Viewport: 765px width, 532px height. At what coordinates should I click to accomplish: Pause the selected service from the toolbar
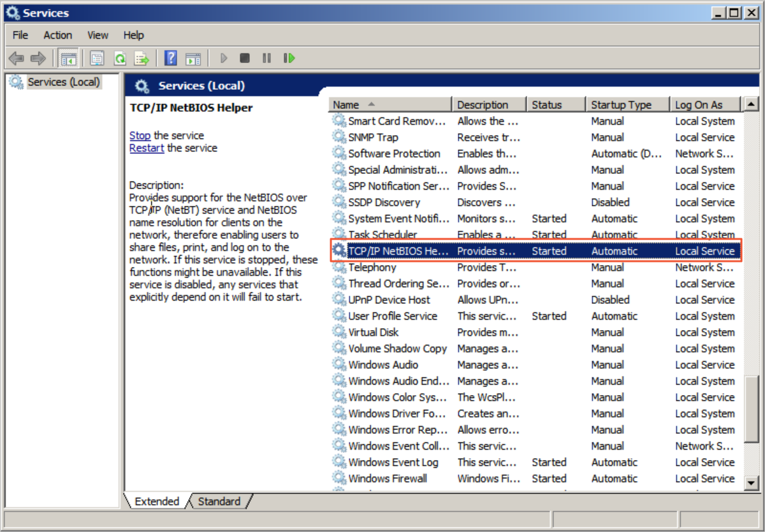[x=266, y=58]
